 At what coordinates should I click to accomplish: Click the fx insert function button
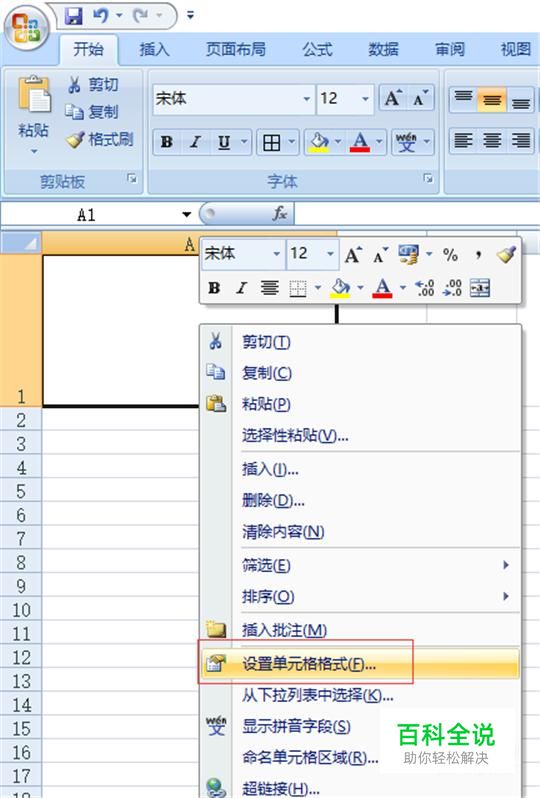[x=280, y=213]
